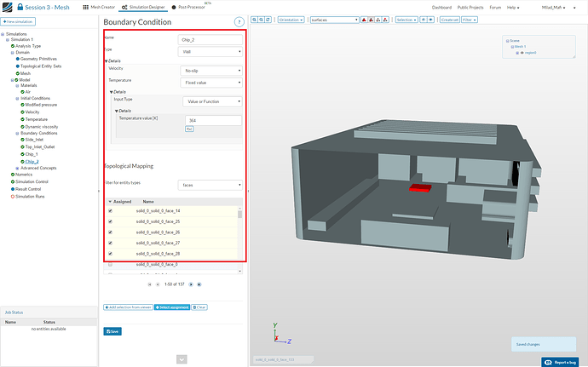Screen dimensions: 588x367
Task: Click the SimScale logo icon
Action: pyautogui.click(x=9, y=7)
